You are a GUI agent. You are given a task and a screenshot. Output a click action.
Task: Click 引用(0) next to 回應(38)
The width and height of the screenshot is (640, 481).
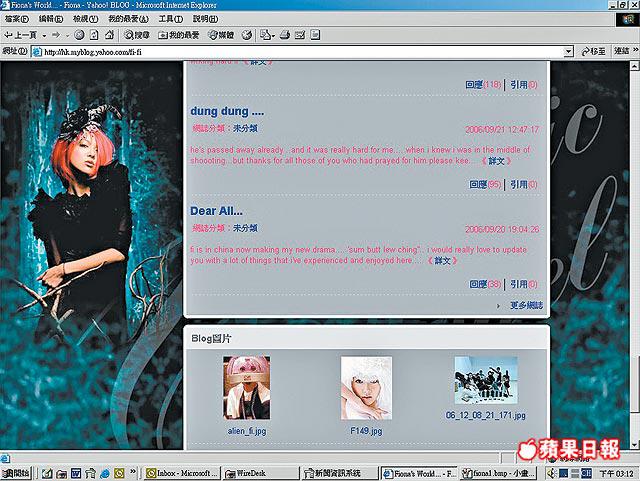point(524,284)
